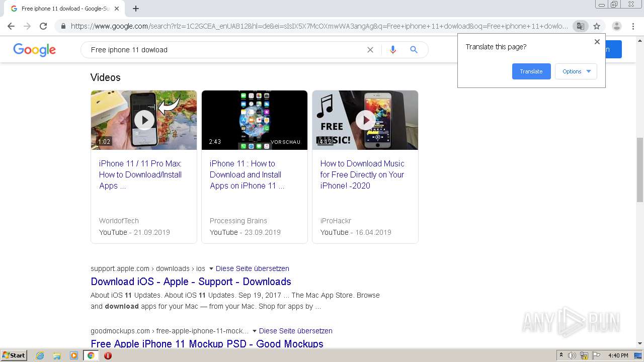The width and height of the screenshot is (644, 362).
Task: Show hidden system tray icons
Action: (561, 355)
